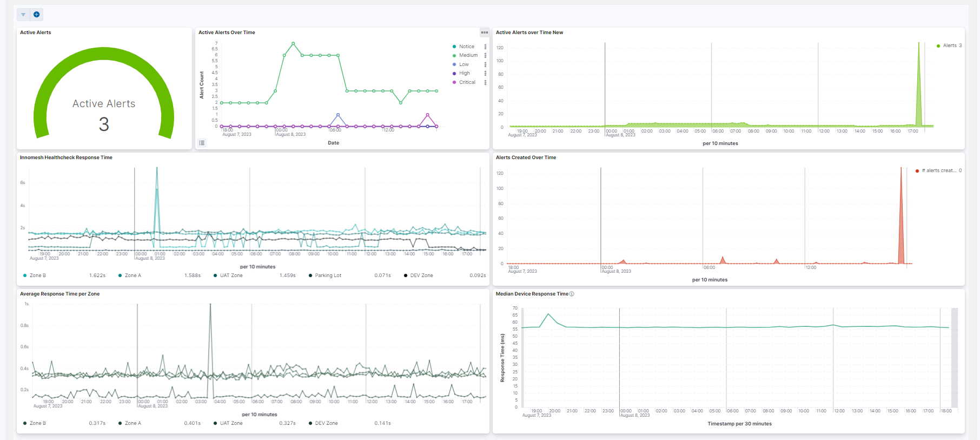Select DEV Zone in Average Response Time legend
Viewport: 980px width, 440px height.
point(326,423)
